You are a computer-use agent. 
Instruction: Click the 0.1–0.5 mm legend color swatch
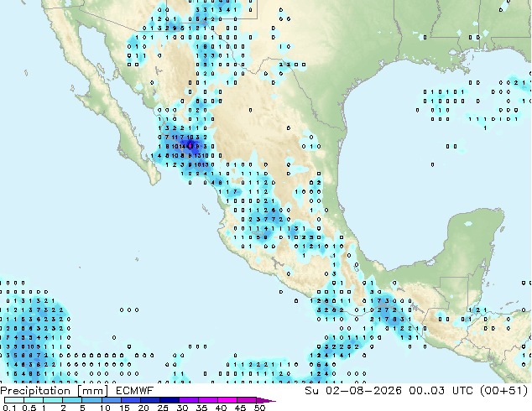pyautogui.click(x=14, y=400)
